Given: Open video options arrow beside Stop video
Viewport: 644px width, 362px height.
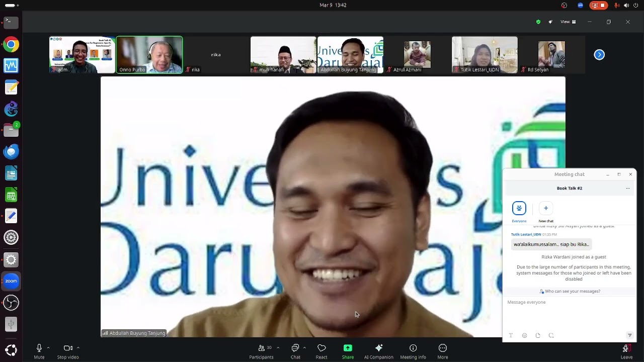Looking at the screenshot, I should (x=78, y=348).
